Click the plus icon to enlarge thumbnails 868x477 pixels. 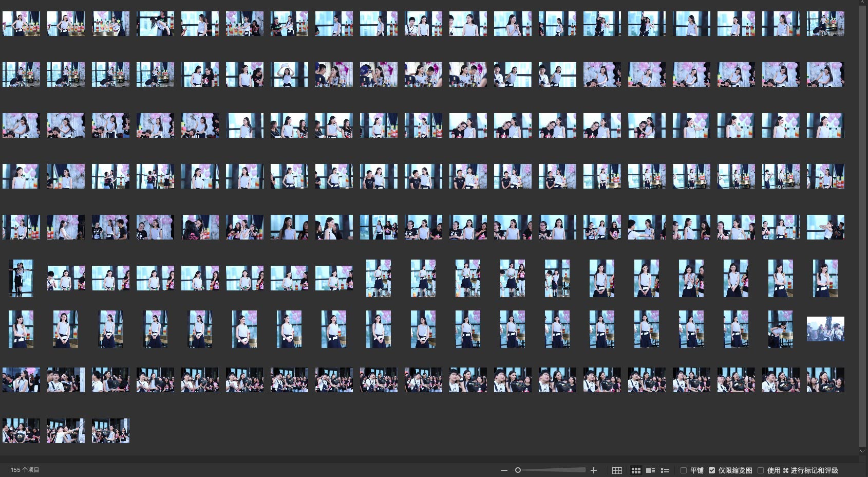pyautogui.click(x=594, y=470)
